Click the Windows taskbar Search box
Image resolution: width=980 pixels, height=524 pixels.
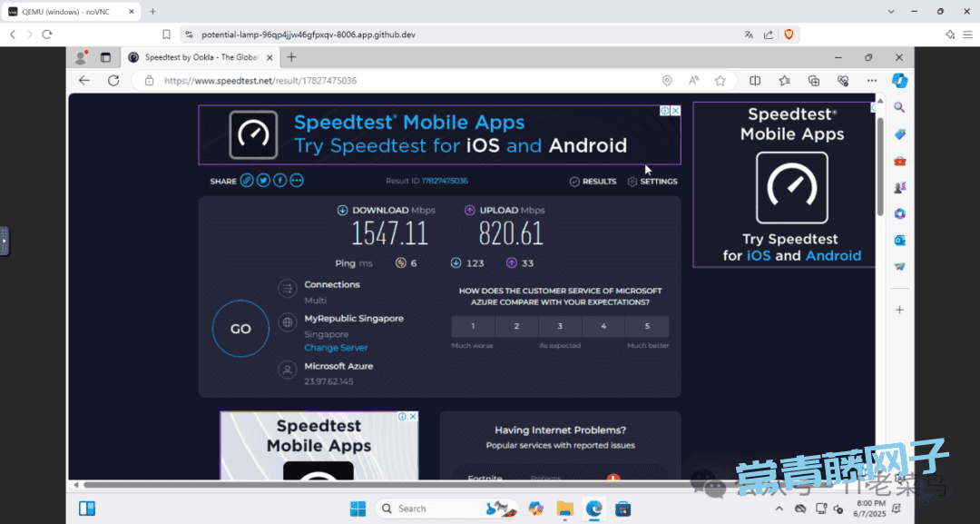(446, 509)
